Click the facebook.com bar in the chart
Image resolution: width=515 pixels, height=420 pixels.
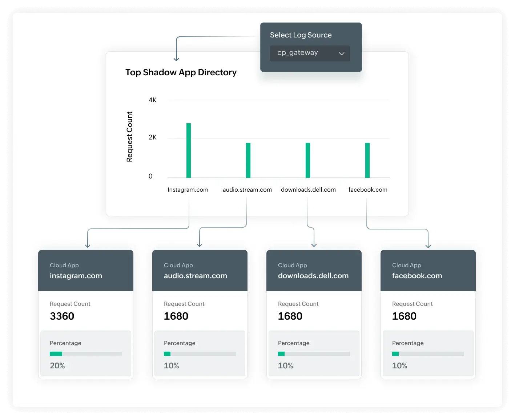(x=367, y=160)
